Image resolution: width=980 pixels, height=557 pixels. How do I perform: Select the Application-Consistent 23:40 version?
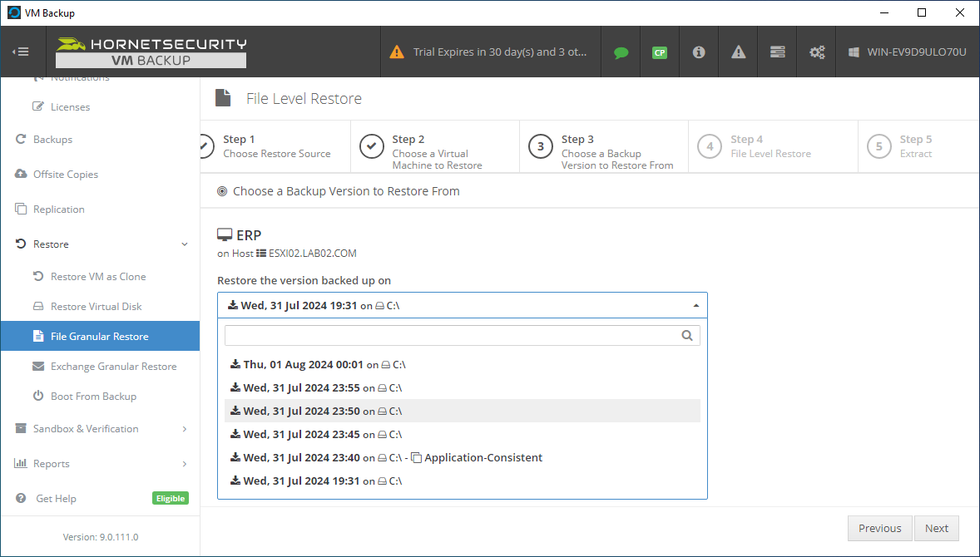463,458
